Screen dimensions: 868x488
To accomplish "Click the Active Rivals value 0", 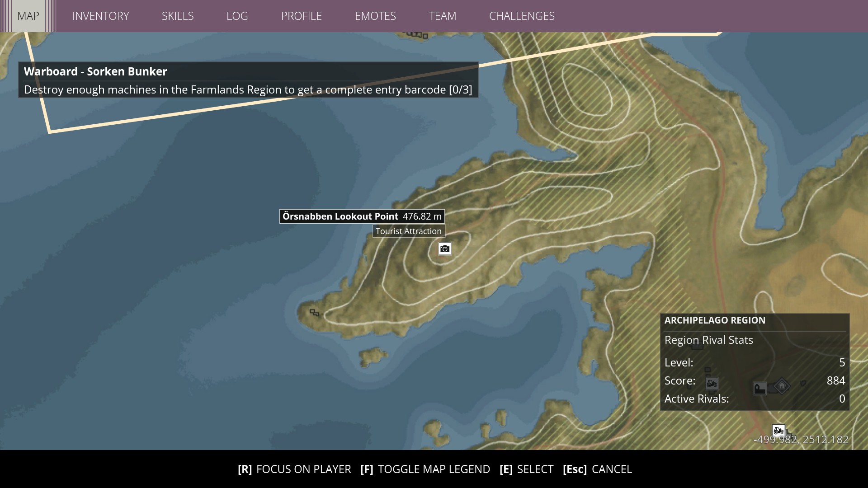I will (x=842, y=399).
